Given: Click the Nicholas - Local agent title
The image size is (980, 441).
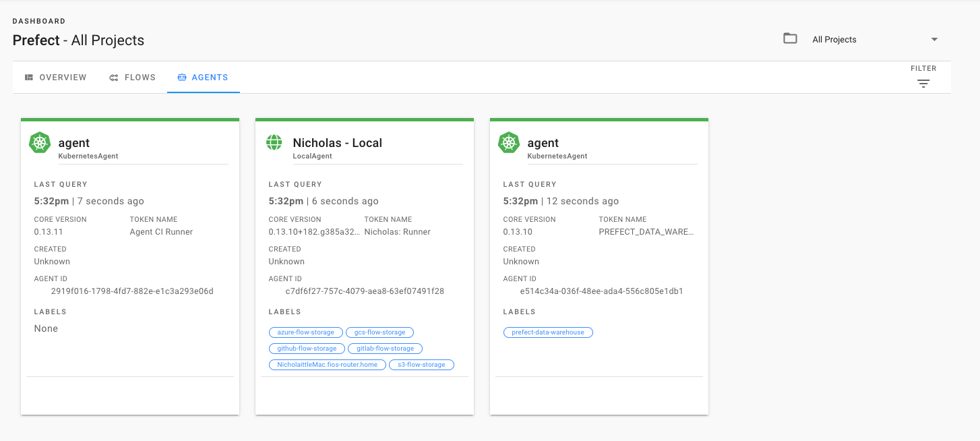Looking at the screenshot, I should pyautogui.click(x=337, y=143).
